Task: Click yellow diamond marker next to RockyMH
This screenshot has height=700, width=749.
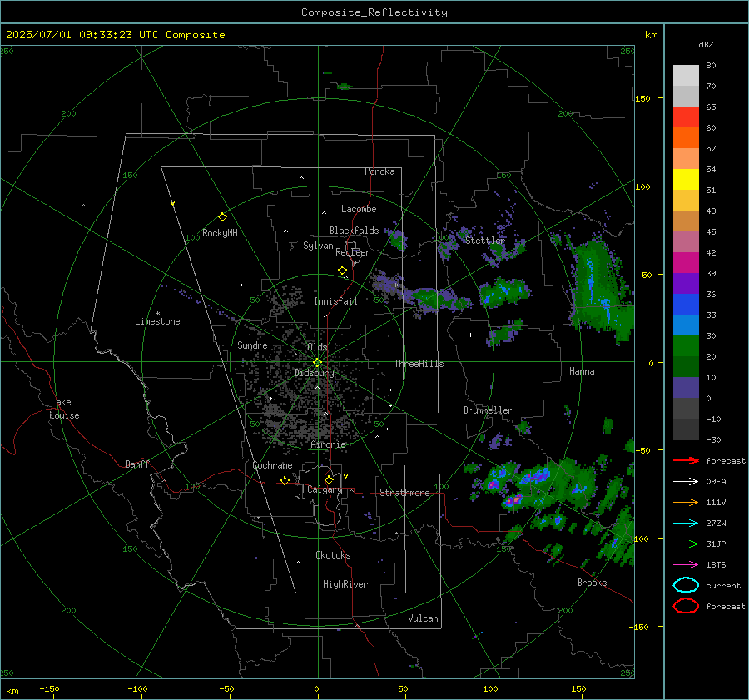Action: click(x=222, y=217)
